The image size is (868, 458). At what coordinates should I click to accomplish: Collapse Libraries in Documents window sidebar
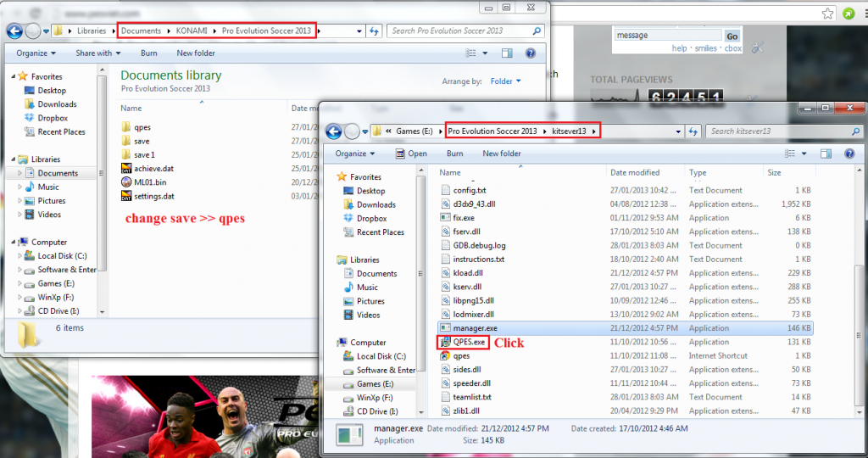[14, 159]
